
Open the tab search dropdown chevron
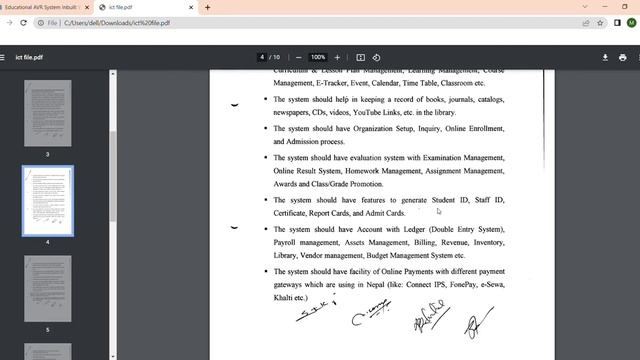point(585,7)
